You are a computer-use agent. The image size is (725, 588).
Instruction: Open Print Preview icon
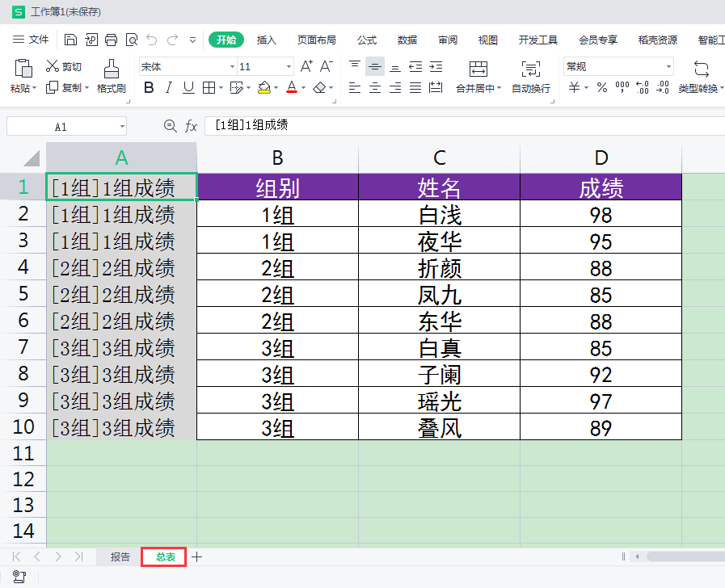tap(132, 40)
